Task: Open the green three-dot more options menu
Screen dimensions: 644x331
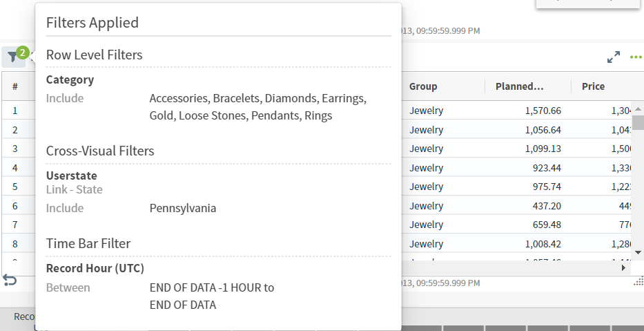Action: [x=636, y=57]
